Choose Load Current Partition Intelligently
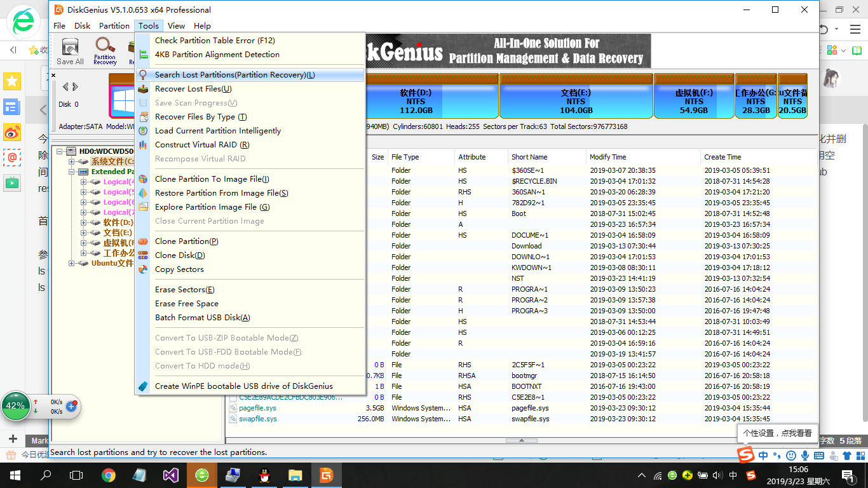 [x=250, y=131]
